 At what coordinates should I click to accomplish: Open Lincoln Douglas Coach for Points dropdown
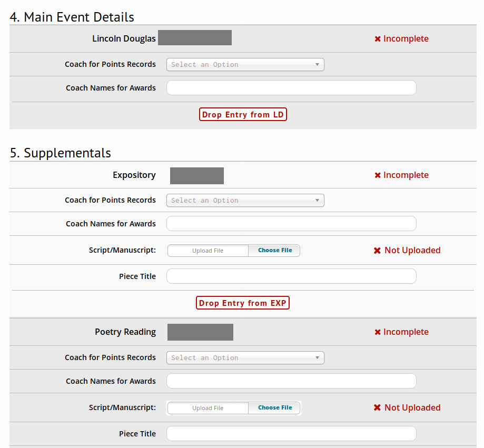pos(245,65)
